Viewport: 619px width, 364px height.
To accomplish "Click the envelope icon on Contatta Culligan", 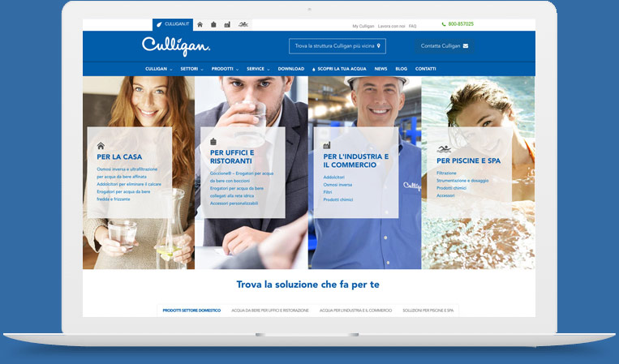I will 466,45.
